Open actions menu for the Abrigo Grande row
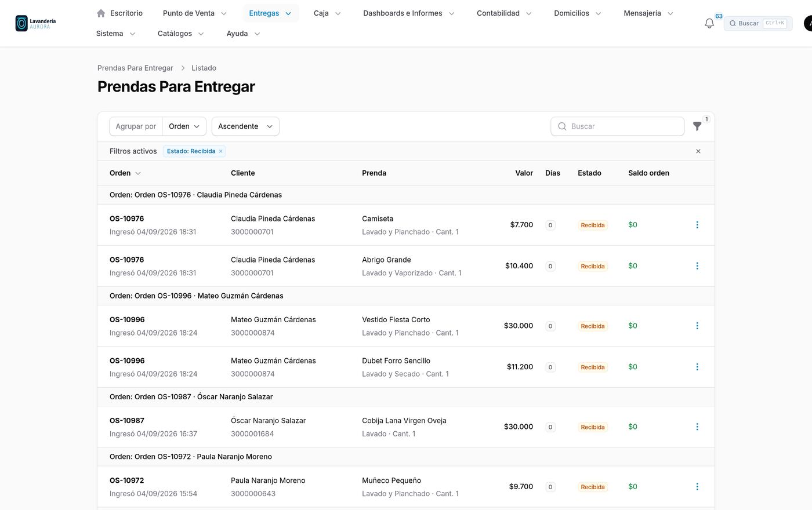The width and height of the screenshot is (812, 510). coord(697,266)
